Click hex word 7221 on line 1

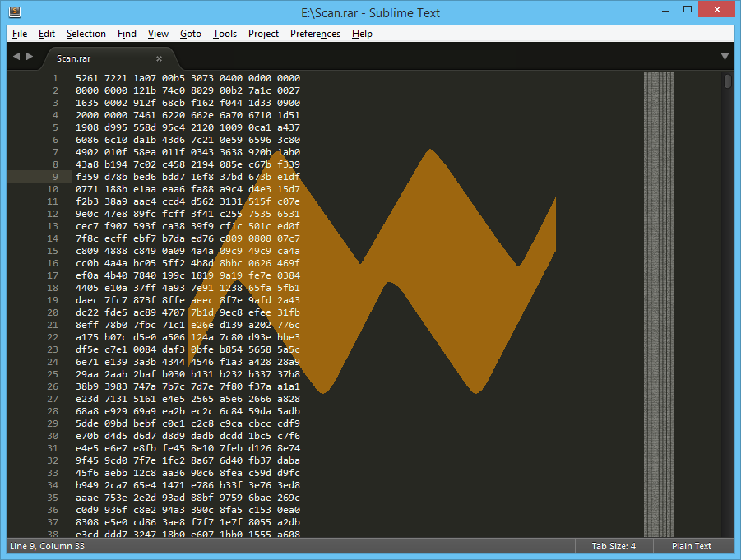(116, 78)
